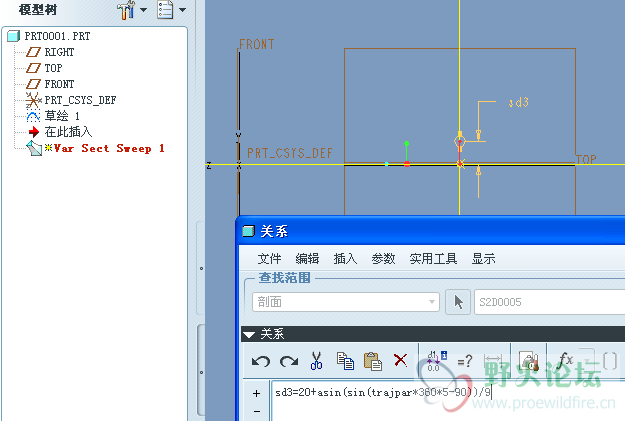
Task: Click the Cut scissors icon
Action: tap(316, 360)
